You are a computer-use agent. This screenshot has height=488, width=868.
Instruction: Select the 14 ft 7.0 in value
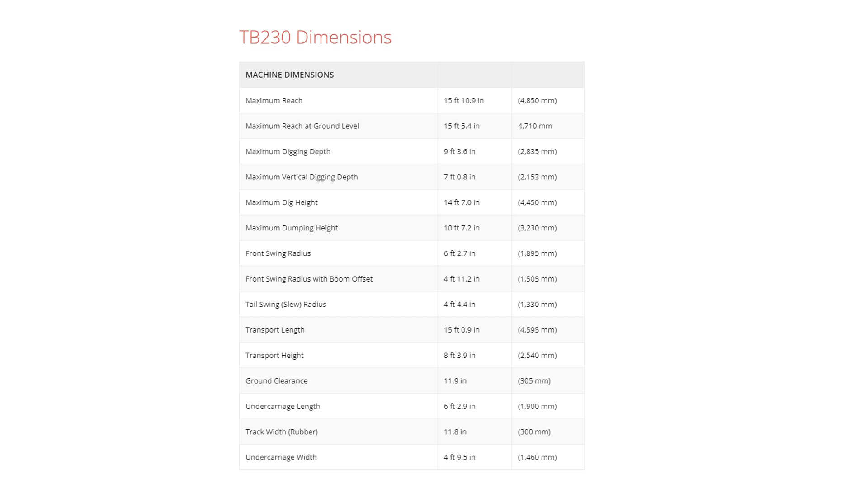(461, 202)
